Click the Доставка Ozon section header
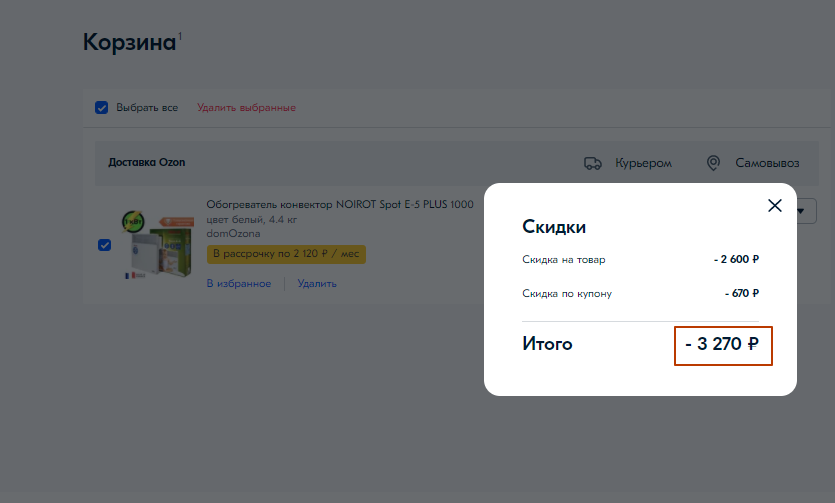 click(x=146, y=162)
